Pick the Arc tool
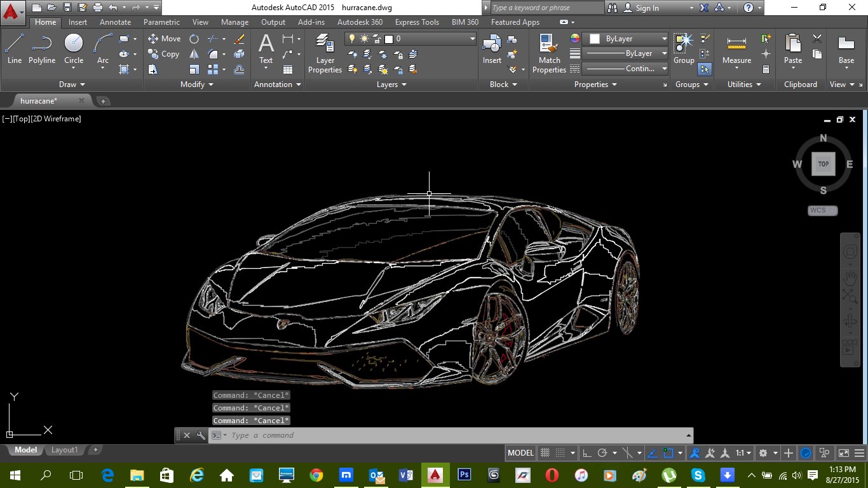Image resolution: width=868 pixels, height=488 pixels. (x=103, y=50)
